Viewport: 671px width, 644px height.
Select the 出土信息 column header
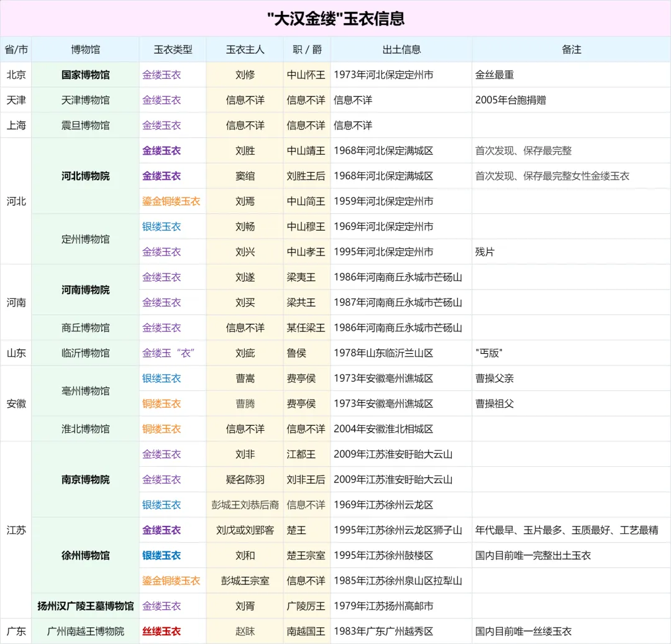tap(401, 50)
